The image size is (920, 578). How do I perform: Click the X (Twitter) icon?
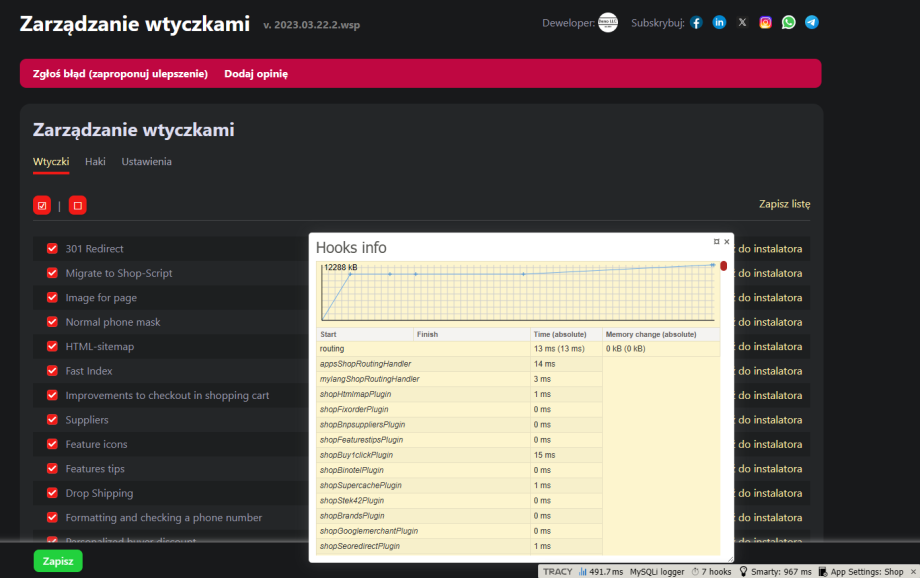(742, 23)
